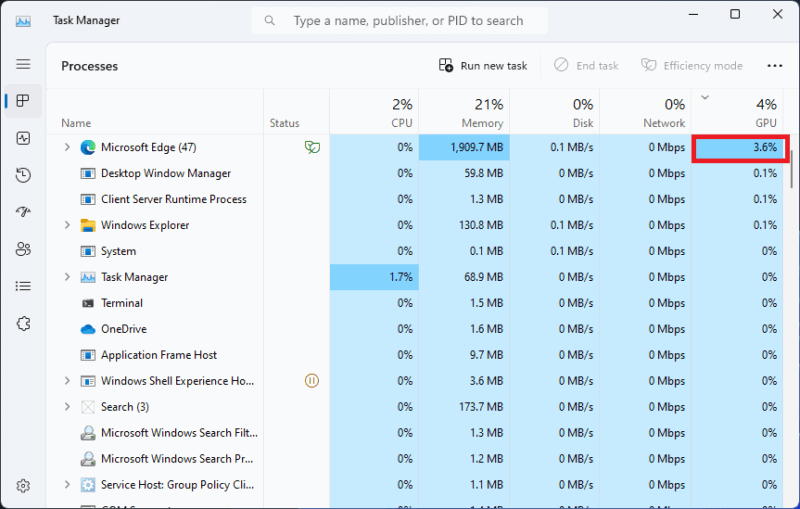Click the Service Host gear icon

pyautogui.click(x=88, y=485)
